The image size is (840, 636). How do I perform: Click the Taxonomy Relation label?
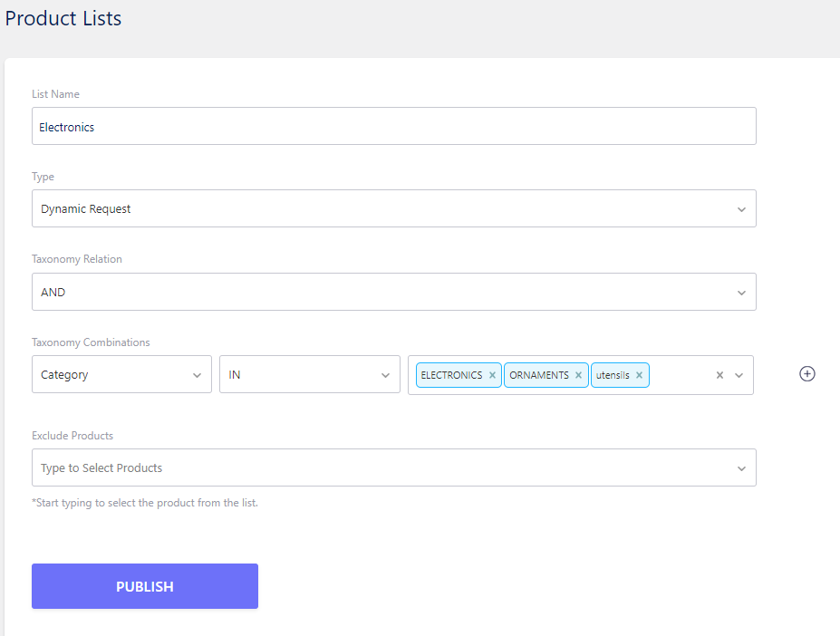(77, 259)
